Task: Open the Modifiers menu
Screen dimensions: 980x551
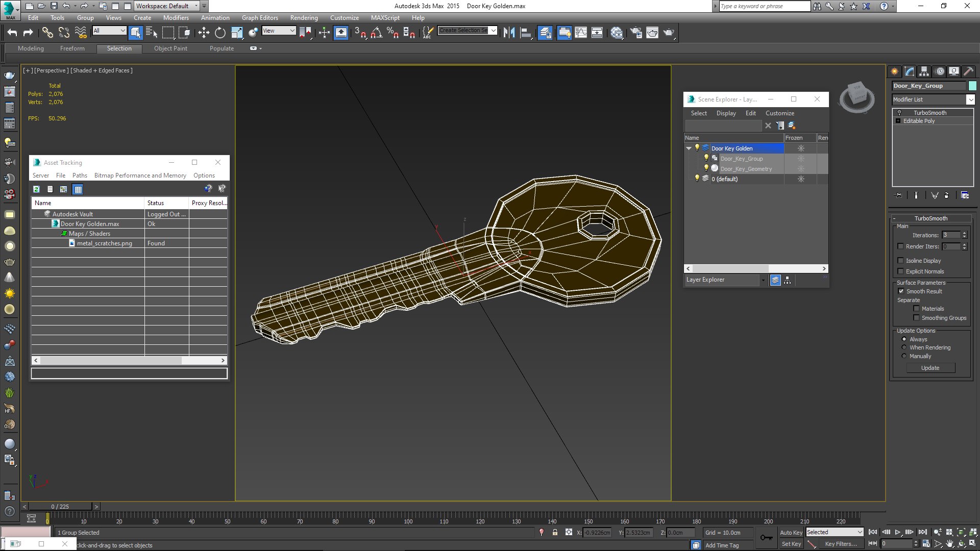Action: point(176,18)
